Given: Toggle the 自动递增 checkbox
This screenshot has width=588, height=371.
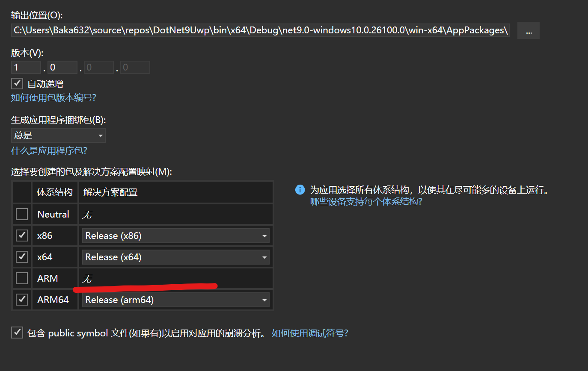Looking at the screenshot, I should coord(17,84).
